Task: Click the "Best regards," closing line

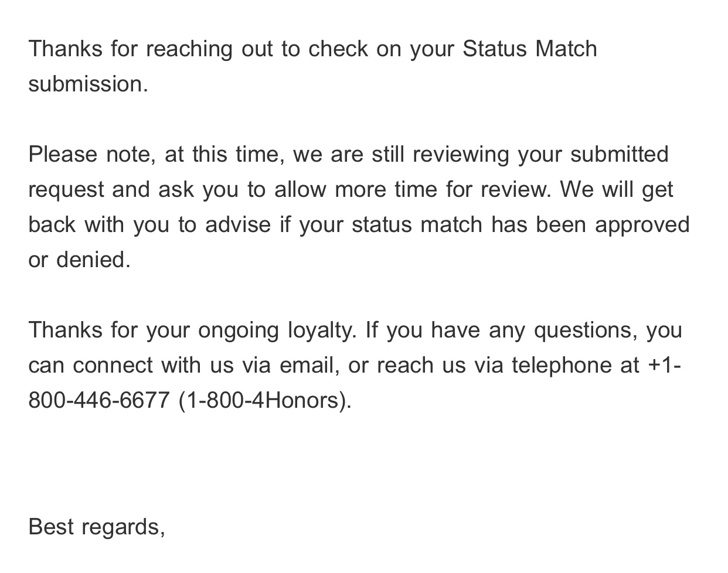Action: tap(97, 527)
